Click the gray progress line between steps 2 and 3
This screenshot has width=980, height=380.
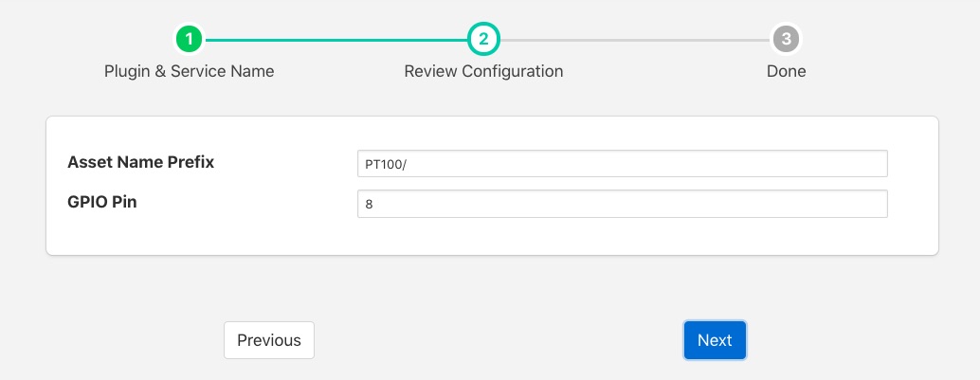click(635, 40)
